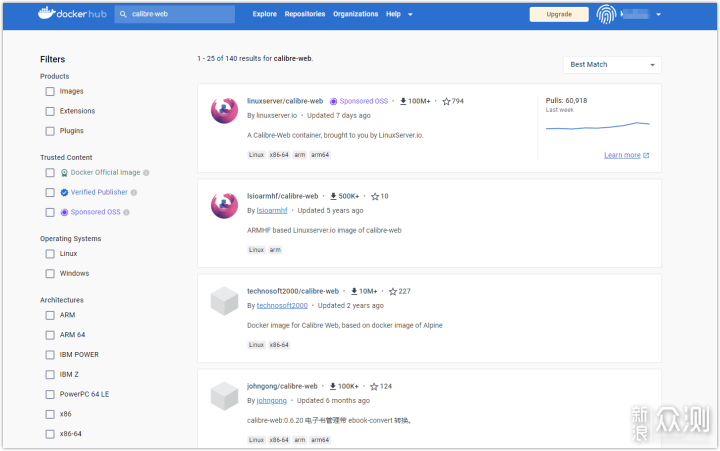Click the linuxserver/calibre-web repository logo

point(224,111)
